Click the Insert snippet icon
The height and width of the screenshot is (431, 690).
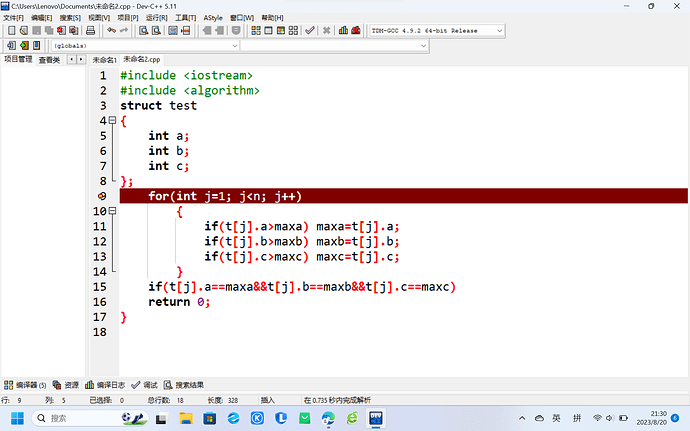tap(11, 45)
